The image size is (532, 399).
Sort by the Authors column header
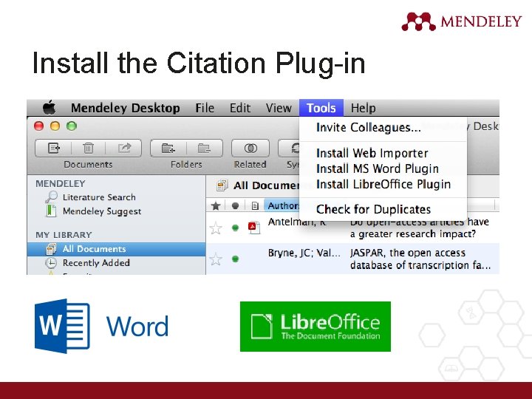(282, 205)
